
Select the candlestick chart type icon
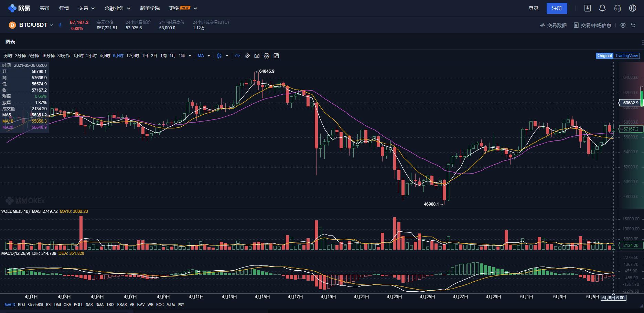pyautogui.click(x=219, y=56)
